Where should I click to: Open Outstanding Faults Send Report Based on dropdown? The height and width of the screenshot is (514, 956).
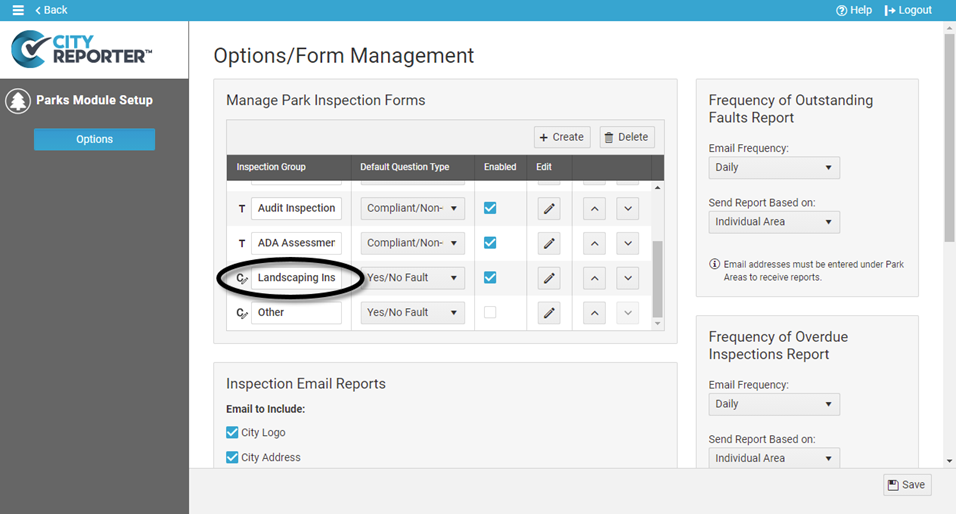pos(774,222)
